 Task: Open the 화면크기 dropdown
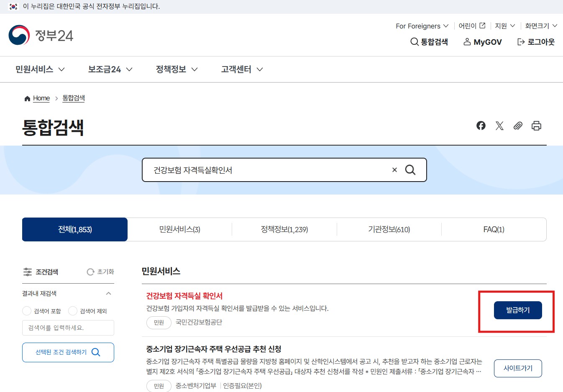pyautogui.click(x=540, y=26)
